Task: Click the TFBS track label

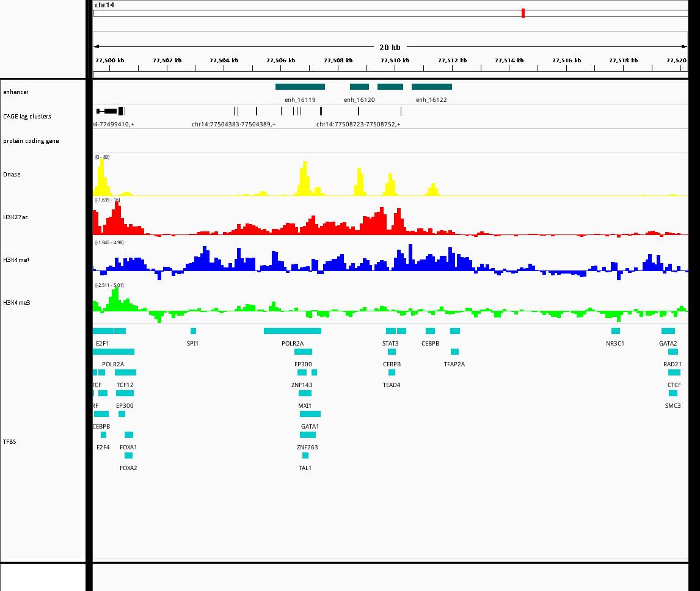Action: (10, 441)
